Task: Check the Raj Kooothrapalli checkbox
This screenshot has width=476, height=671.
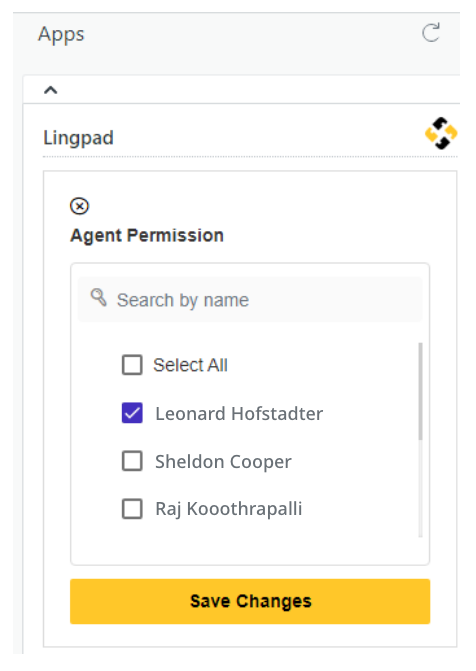Action: [132, 509]
